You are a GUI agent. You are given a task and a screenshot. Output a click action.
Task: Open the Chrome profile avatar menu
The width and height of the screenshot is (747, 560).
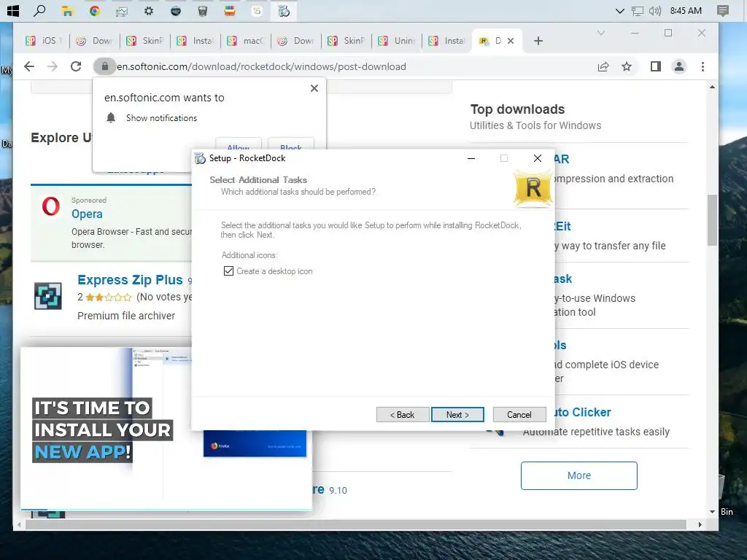[x=679, y=66]
